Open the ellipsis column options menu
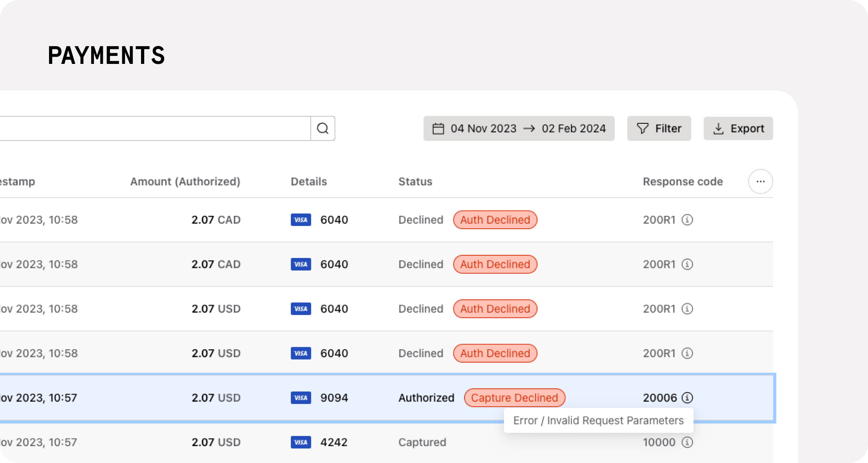 (x=760, y=181)
